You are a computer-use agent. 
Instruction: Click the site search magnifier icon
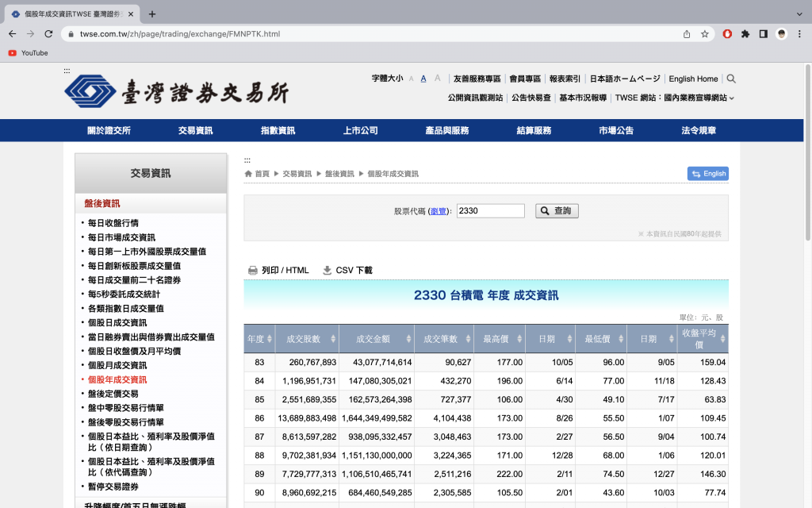pos(731,79)
